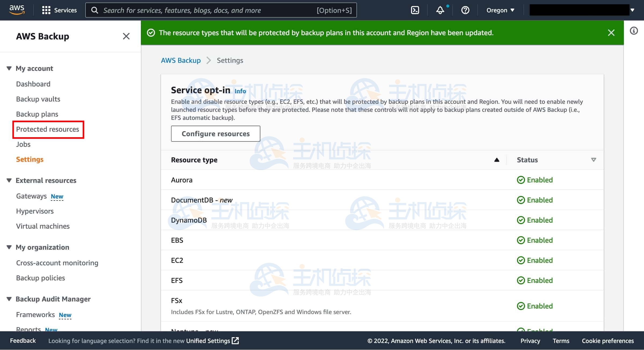Go to Protected resources page
Screen dimensions: 644x350
pyautogui.click(x=47, y=129)
